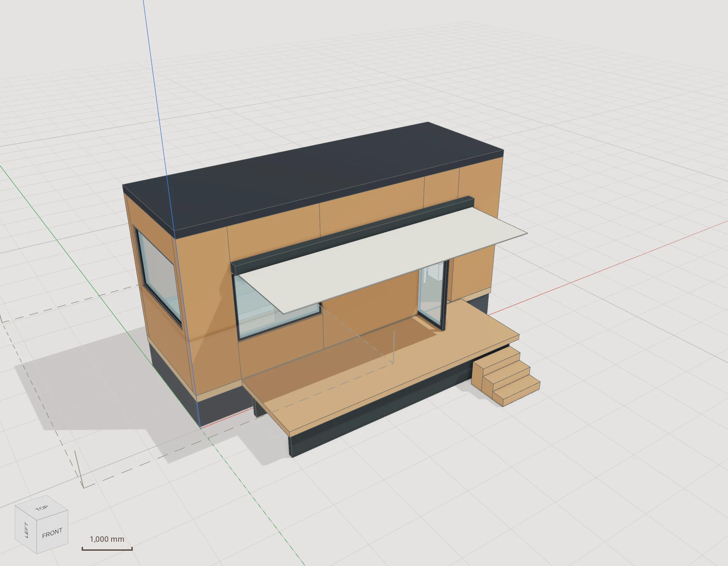
Task: Click the TOP face of view cube
Action: 42,508
